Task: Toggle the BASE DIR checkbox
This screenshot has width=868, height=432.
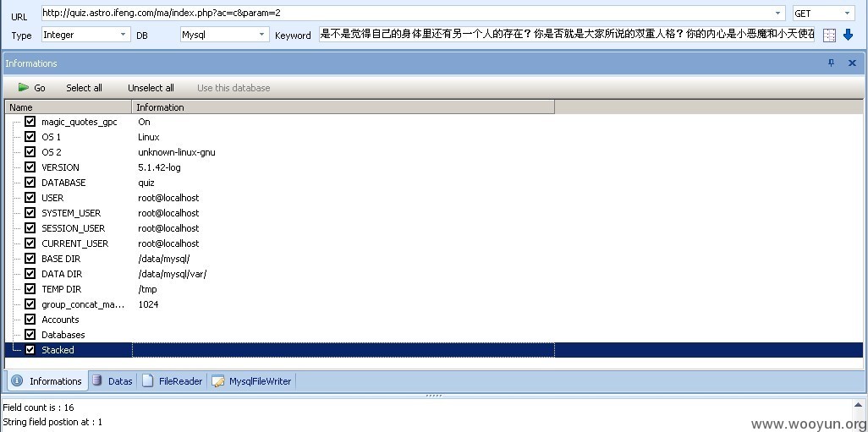Action: (x=30, y=258)
